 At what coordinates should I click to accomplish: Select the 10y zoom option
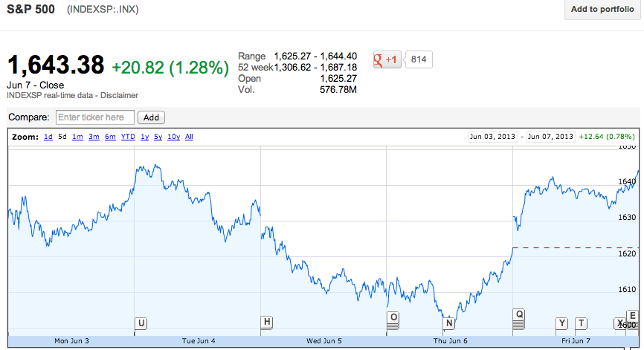pyautogui.click(x=174, y=137)
